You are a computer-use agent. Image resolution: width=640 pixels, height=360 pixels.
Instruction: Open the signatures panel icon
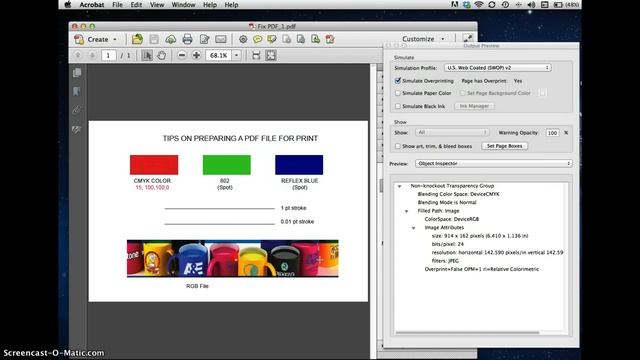click(77, 130)
